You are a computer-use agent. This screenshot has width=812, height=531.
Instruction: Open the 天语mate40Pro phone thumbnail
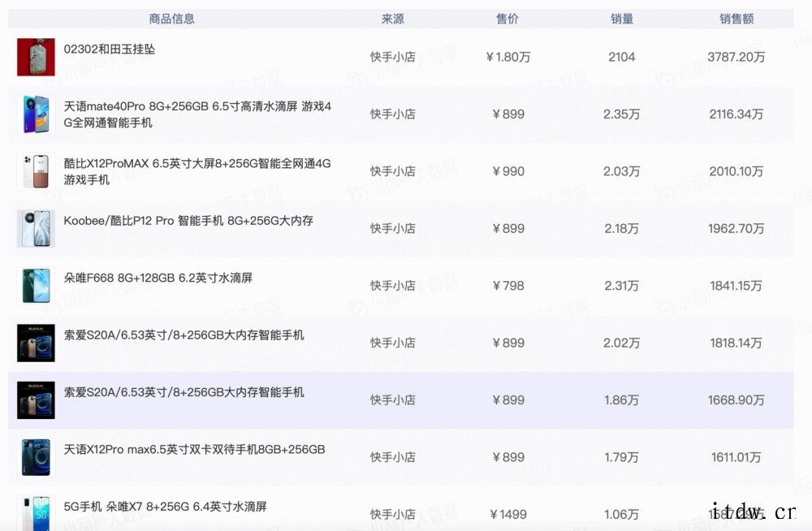36,114
